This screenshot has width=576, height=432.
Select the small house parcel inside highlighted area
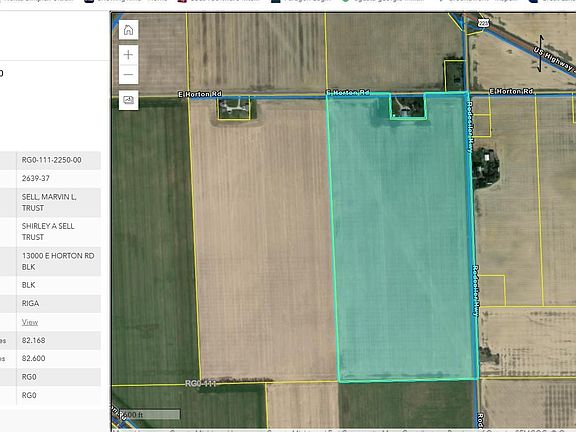[407, 106]
